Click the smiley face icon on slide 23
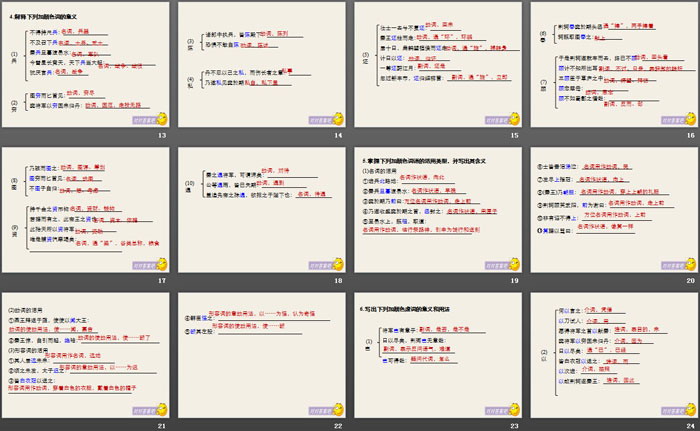The height and width of the screenshot is (431, 700). [x=515, y=410]
